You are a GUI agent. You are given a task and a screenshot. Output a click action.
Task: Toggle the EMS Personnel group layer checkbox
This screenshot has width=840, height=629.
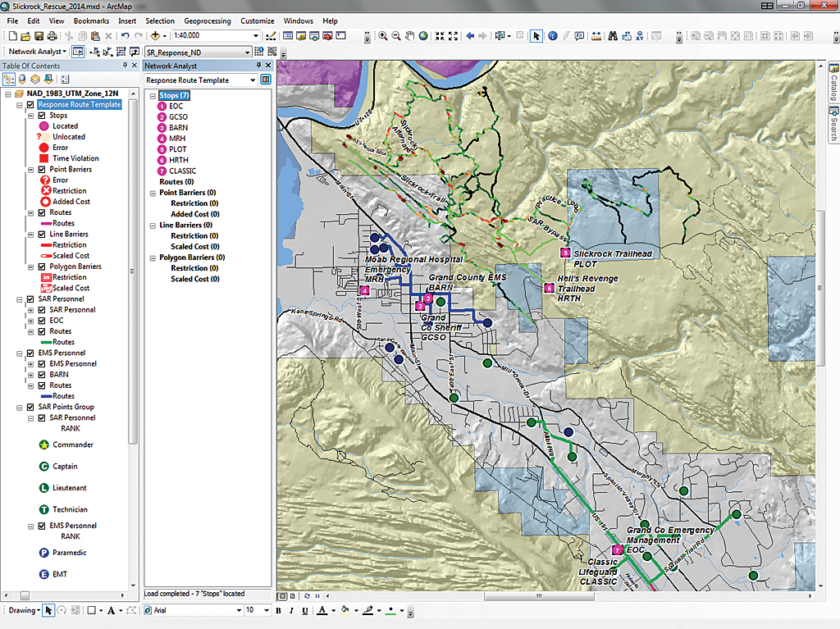30,353
